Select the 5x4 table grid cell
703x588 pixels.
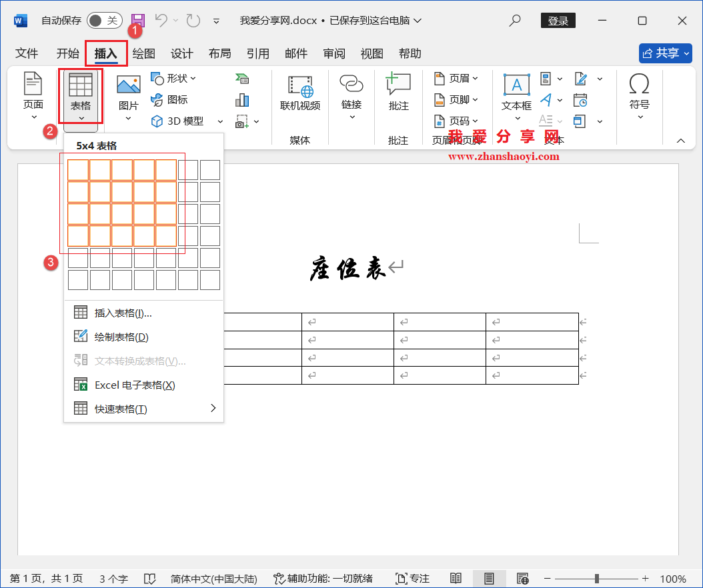166,236
